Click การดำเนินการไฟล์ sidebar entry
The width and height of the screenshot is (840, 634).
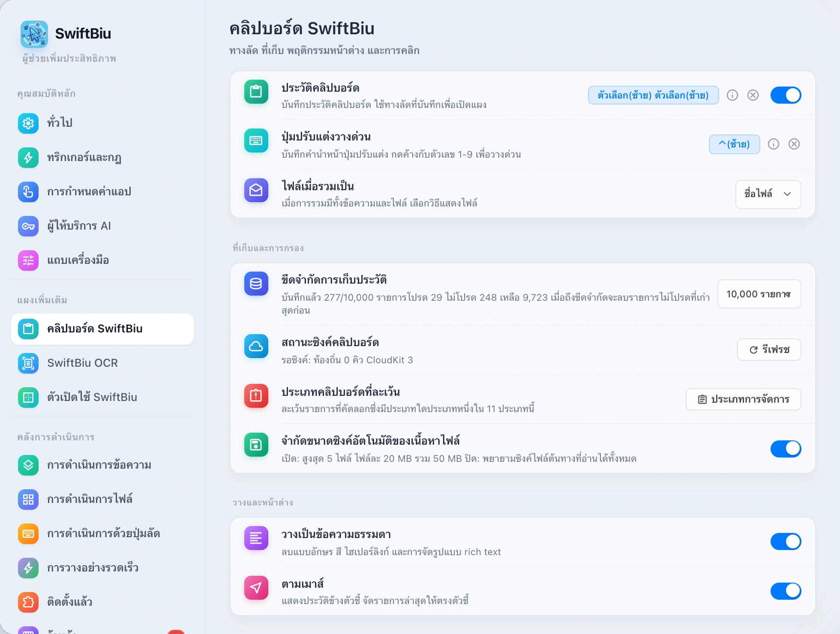click(x=102, y=499)
